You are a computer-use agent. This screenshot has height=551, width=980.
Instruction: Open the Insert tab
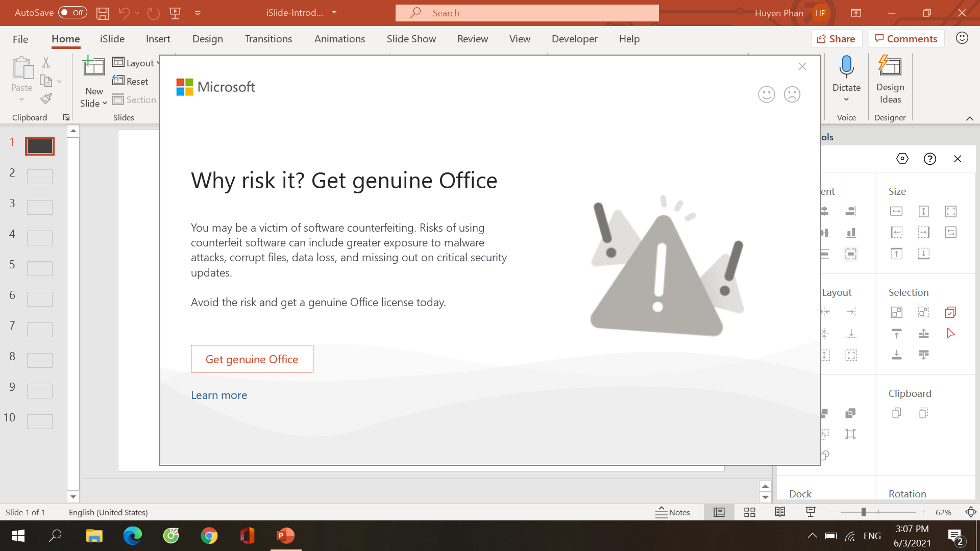tap(158, 39)
